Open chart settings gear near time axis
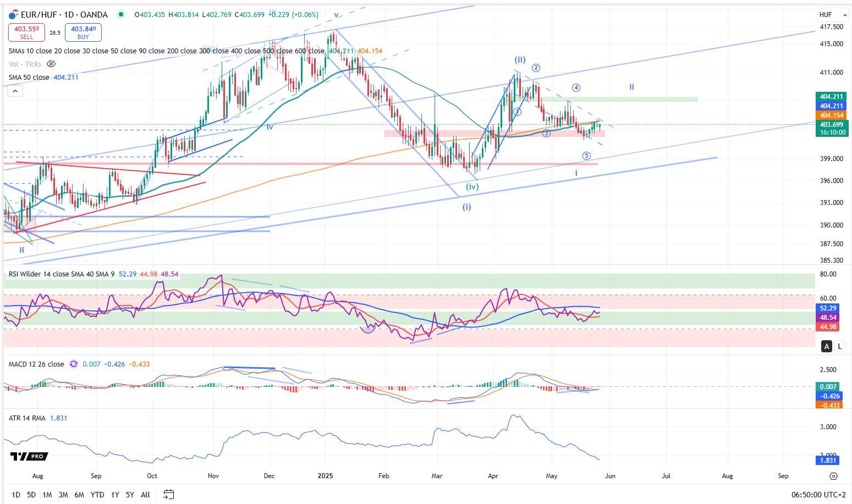 (833, 476)
